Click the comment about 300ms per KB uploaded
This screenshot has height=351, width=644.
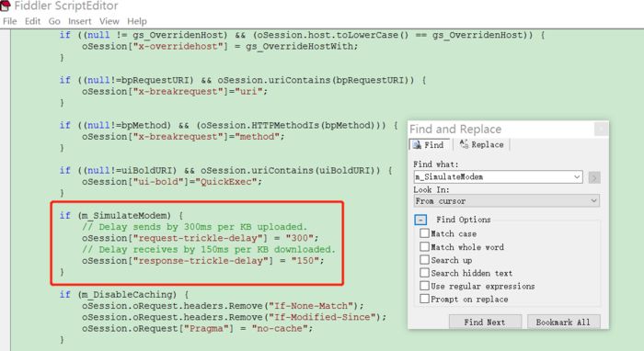point(195,227)
